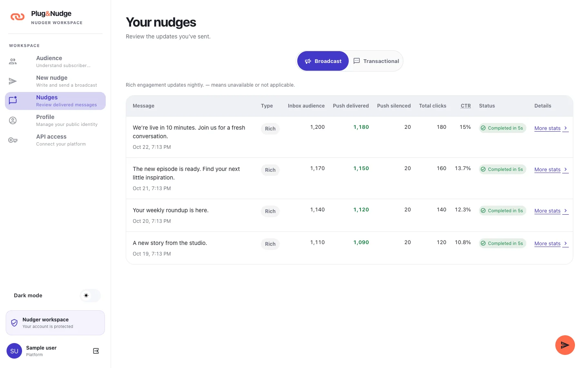Image resolution: width=588 pixels, height=368 pixels.
Task: Click the 13.7% CTR value
Action: [x=463, y=168]
